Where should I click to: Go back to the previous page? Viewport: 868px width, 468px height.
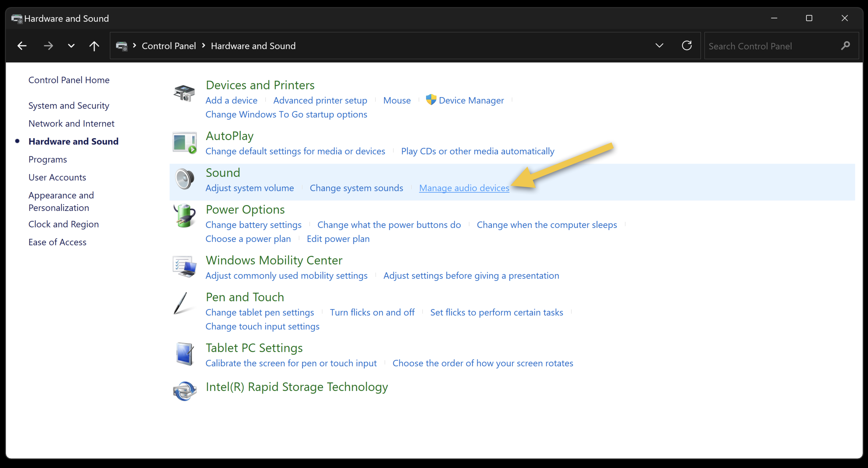[x=22, y=46]
